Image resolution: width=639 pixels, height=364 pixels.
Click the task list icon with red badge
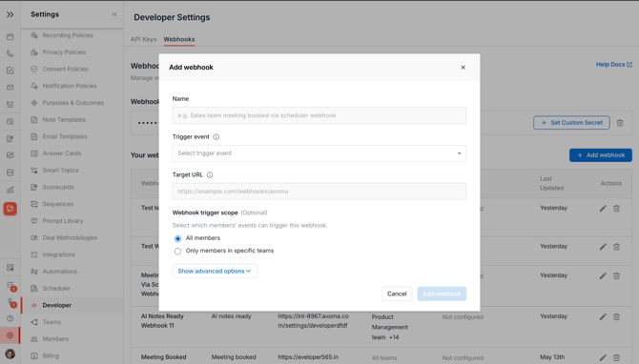tap(10, 286)
